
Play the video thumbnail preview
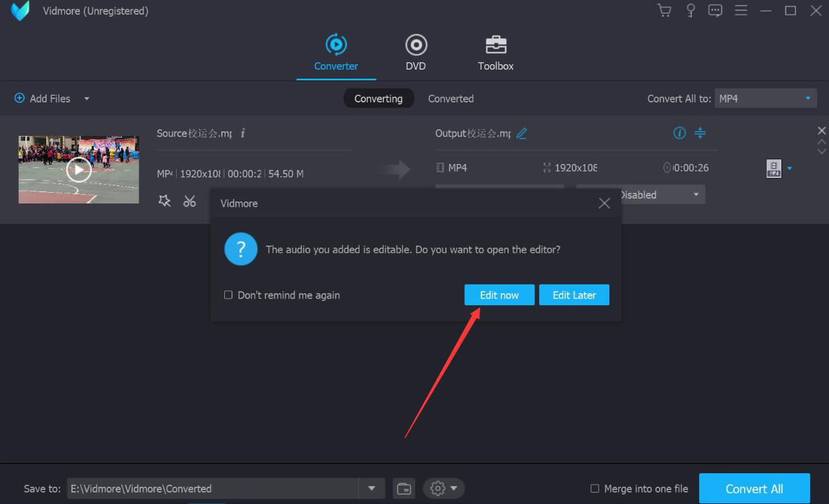click(79, 170)
